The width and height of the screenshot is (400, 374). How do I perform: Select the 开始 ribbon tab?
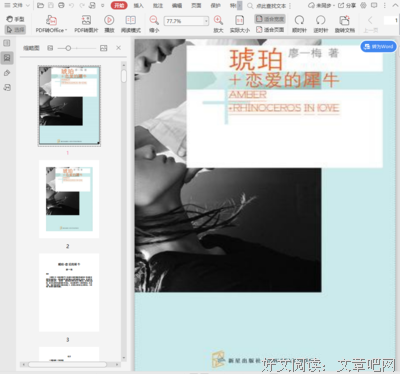pyautogui.click(x=119, y=5)
